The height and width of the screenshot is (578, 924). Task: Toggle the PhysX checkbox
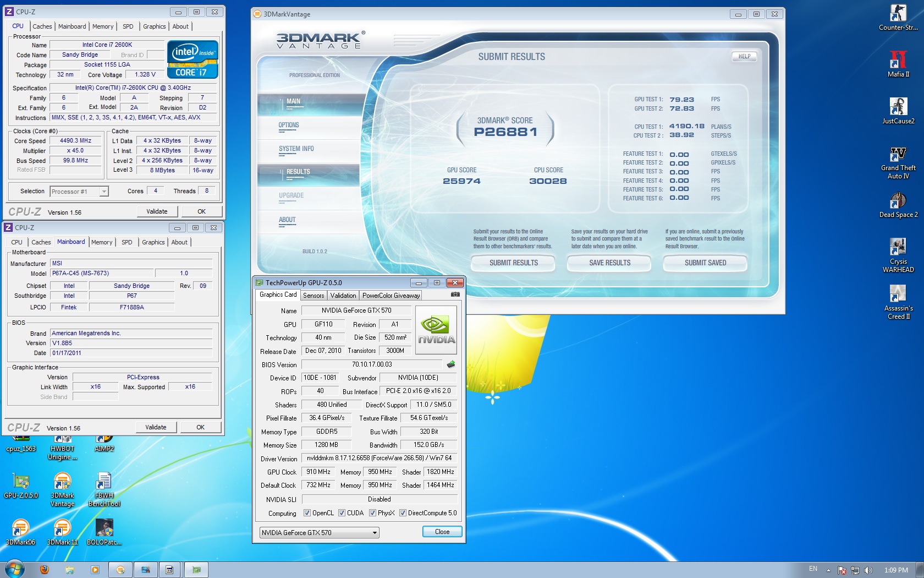372,512
